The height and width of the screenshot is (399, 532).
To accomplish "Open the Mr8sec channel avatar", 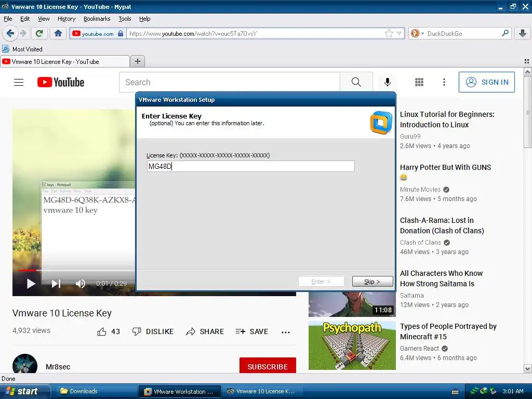I will [x=25, y=364].
